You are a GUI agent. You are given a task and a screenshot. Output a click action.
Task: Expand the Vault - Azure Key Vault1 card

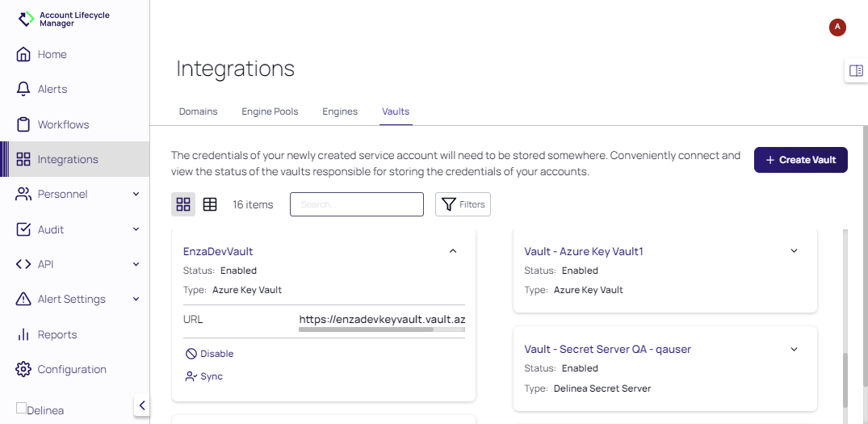click(x=794, y=251)
